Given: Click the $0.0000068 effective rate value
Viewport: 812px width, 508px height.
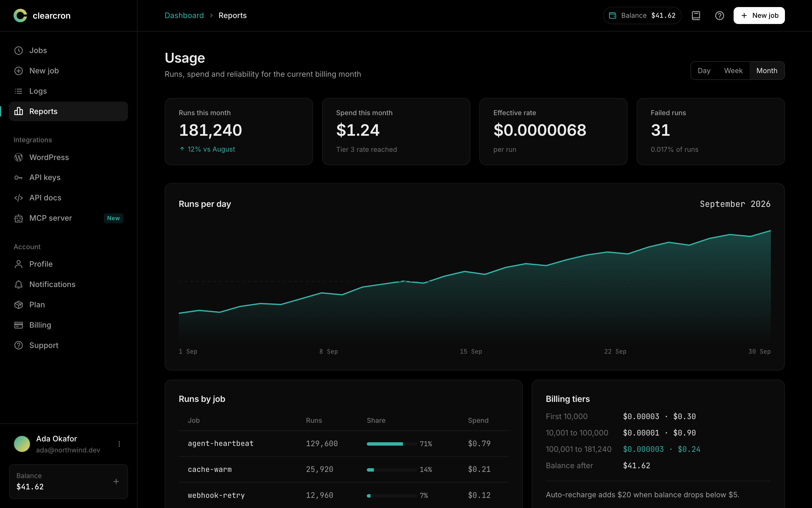Looking at the screenshot, I should click(x=540, y=130).
